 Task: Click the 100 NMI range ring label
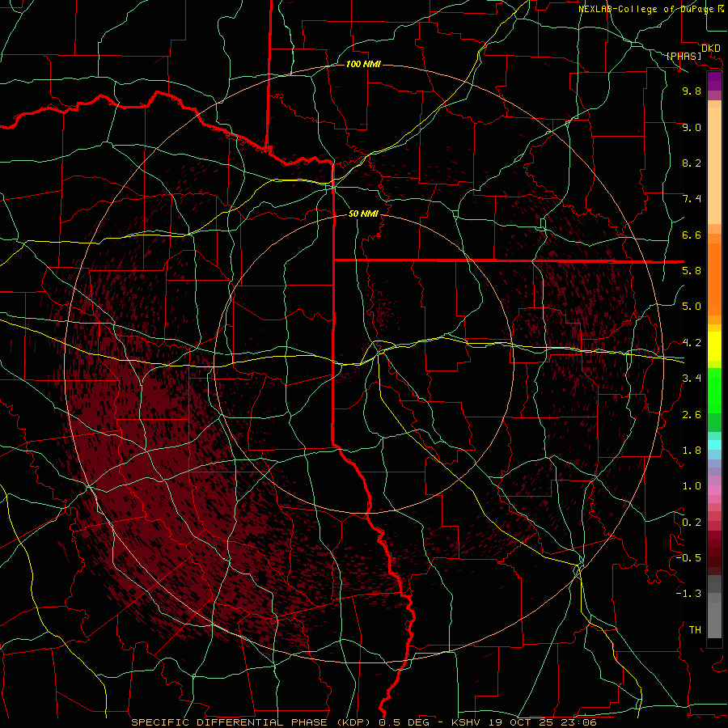coord(363,64)
